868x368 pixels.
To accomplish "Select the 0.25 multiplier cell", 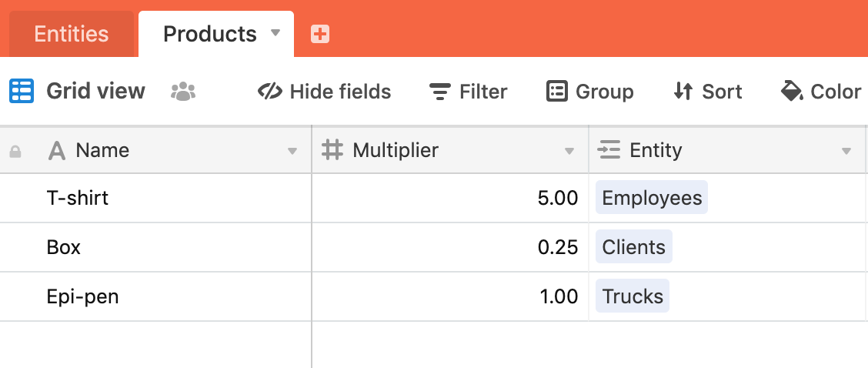I will (450, 247).
